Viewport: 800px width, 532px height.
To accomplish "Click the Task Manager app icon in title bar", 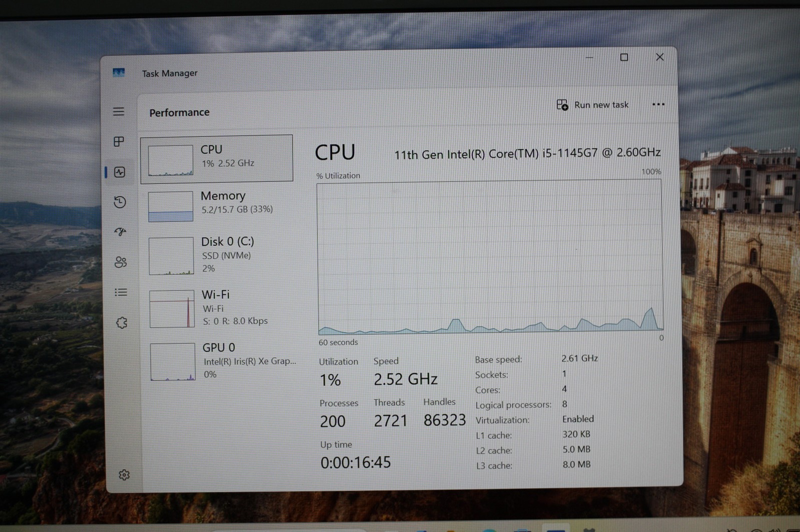I will pos(119,73).
